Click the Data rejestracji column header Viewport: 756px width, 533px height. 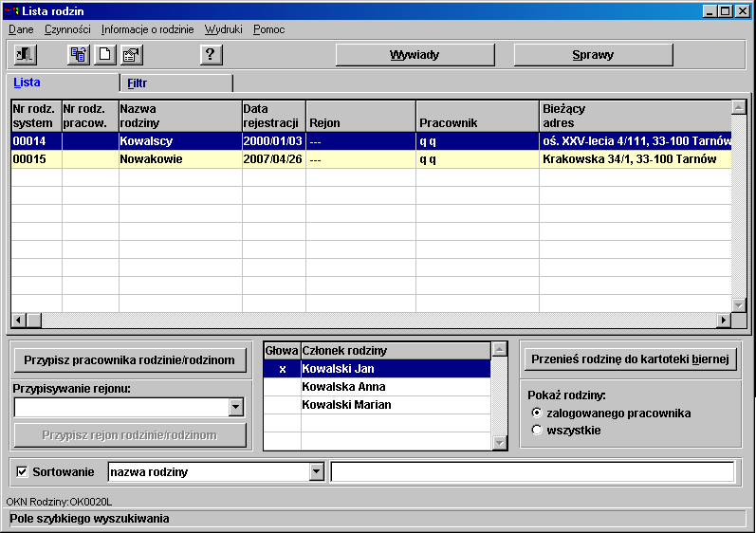[273, 116]
